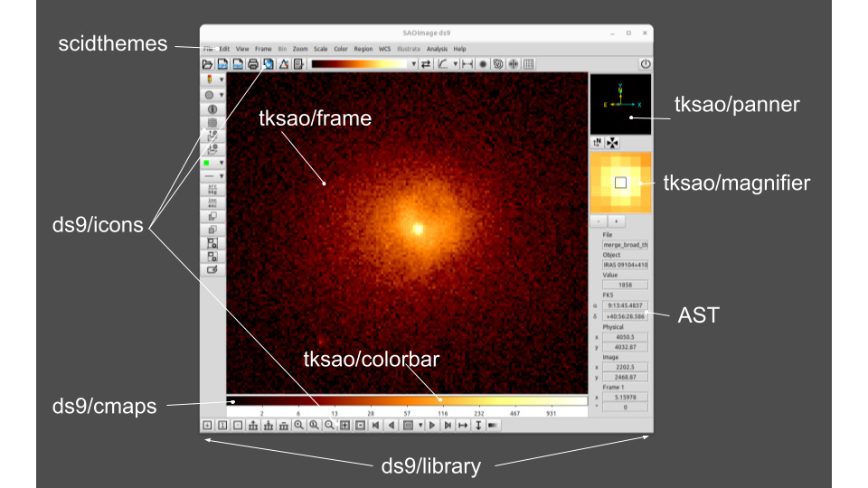This screenshot has height=488, width=868.
Task: Open the File menu
Action: coord(208,49)
